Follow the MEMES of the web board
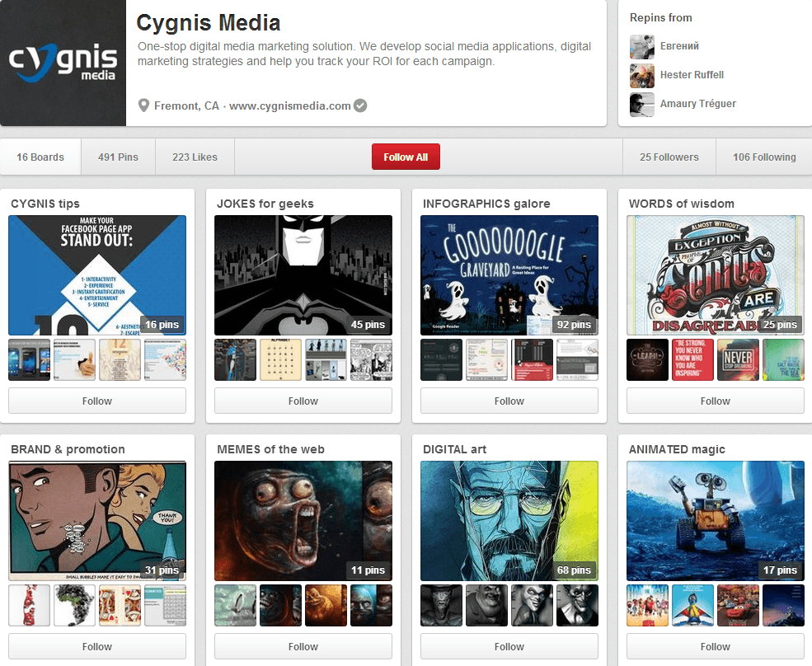 click(x=303, y=646)
